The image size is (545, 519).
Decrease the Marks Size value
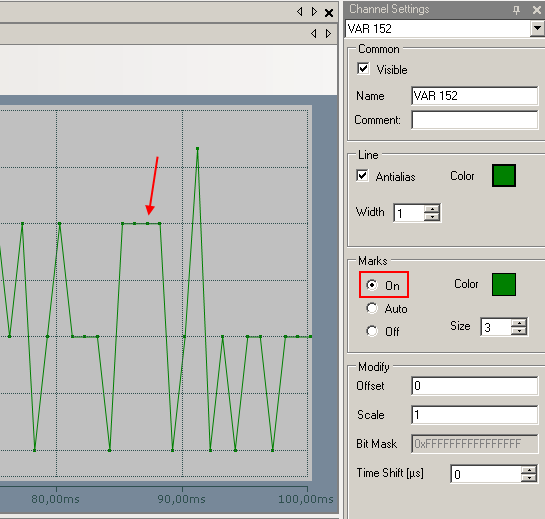pyautogui.click(x=519, y=331)
